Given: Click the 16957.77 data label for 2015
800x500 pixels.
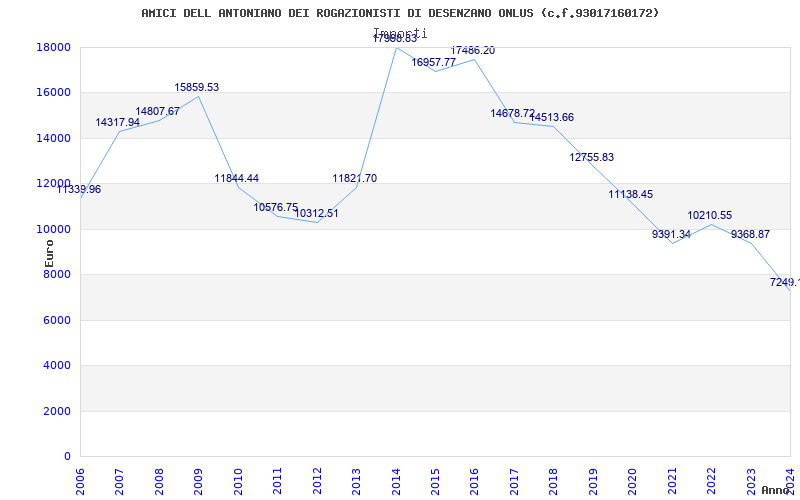Looking at the screenshot, I should click(433, 62).
